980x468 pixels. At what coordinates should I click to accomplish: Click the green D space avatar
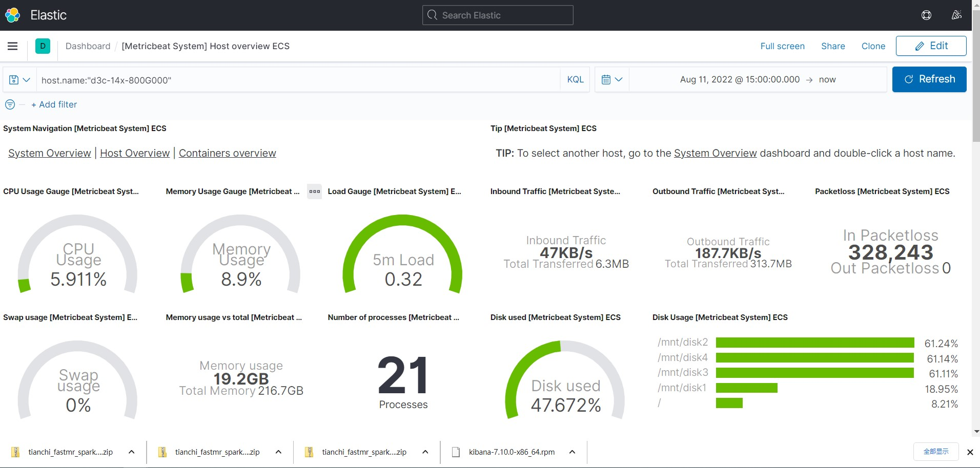[43, 46]
